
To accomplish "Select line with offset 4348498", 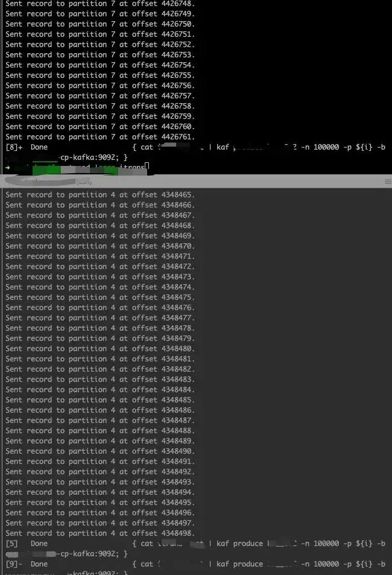I will point(100,534).
